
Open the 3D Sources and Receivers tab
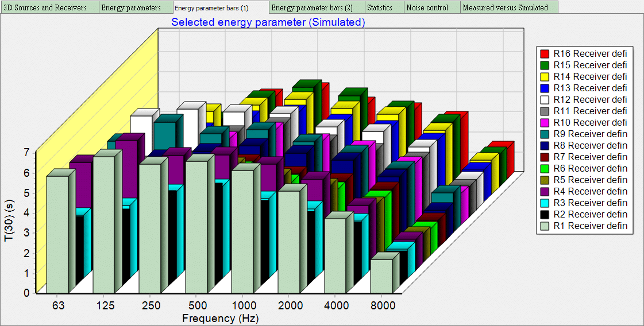click(x=50, y=7)
